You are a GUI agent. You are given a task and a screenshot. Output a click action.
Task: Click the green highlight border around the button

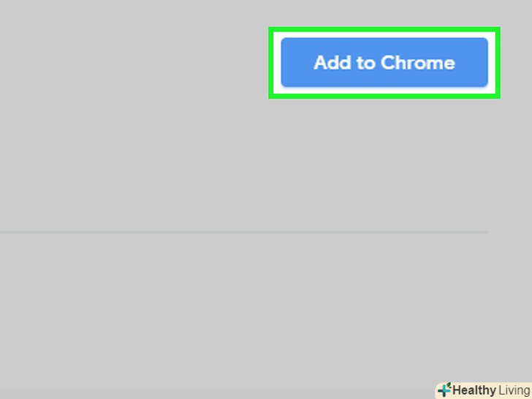pos(384,28)
